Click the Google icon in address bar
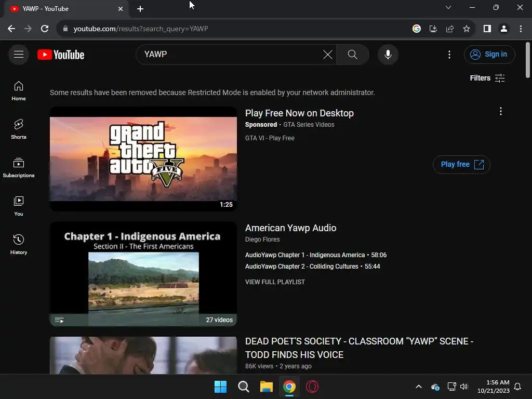Screen dimensions: 532x399 (x=417, y=29)
